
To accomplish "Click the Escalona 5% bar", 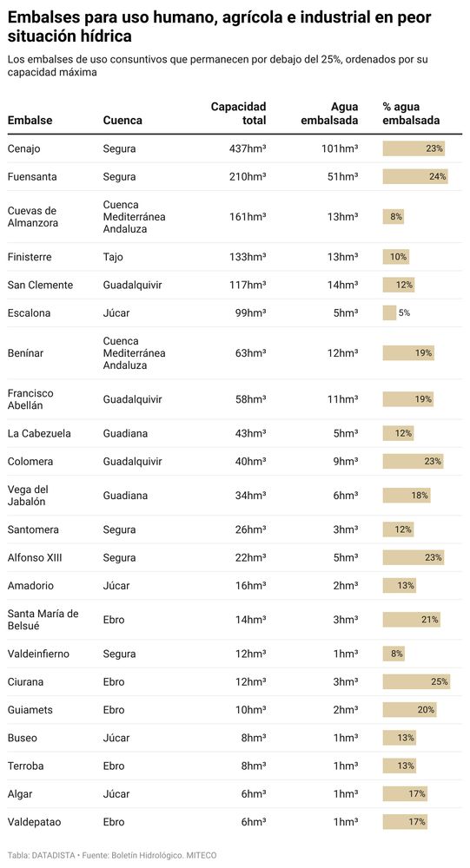I will click(389, 312).
